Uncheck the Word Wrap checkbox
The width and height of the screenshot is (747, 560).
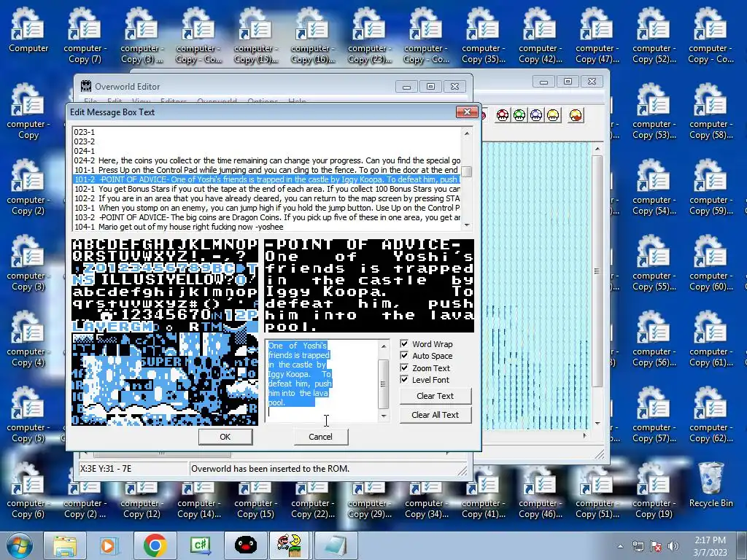404,344
